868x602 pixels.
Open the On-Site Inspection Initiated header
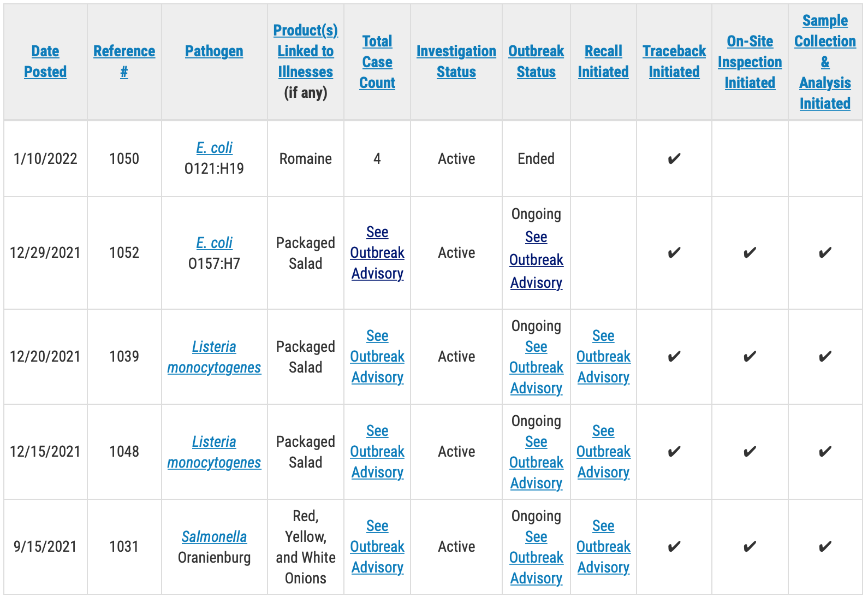click(x=750, y=62)
